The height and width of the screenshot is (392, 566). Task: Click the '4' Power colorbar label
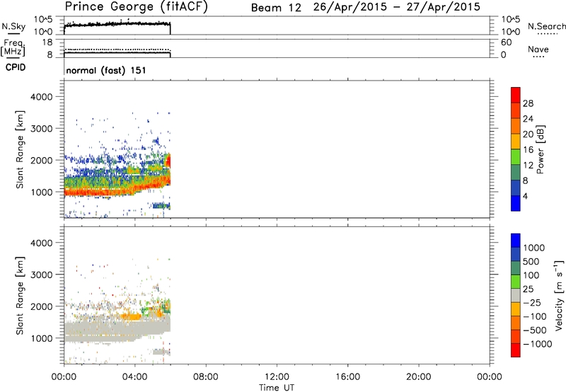[x=525, y=196]
